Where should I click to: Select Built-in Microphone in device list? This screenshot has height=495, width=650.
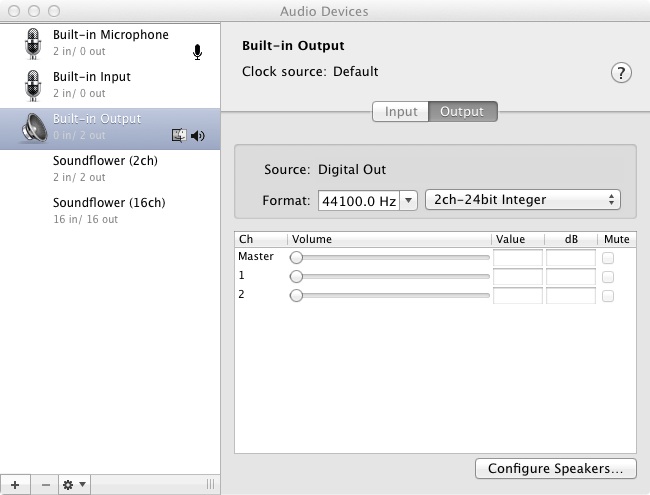(110, 44)
